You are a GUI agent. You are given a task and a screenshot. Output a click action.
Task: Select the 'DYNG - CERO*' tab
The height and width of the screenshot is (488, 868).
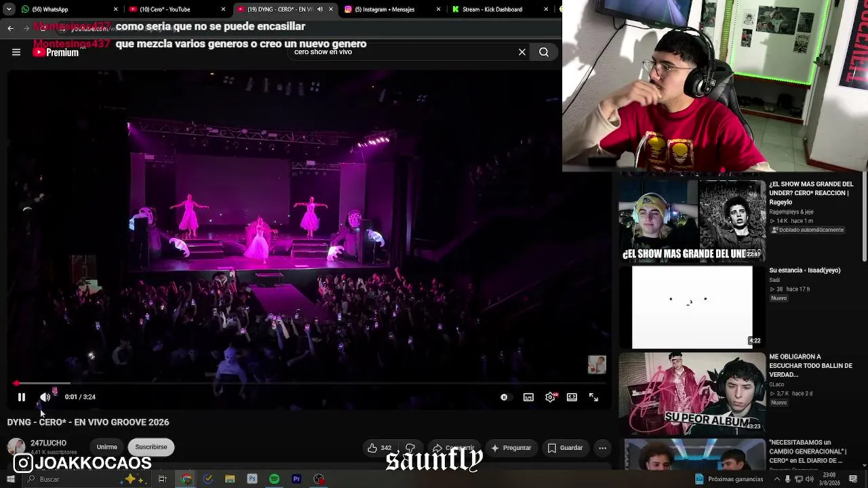coord(285,9)
